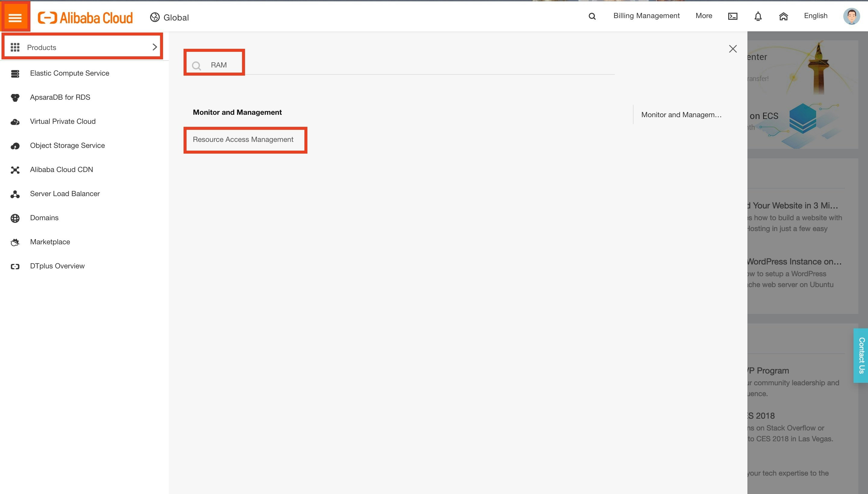Collapse the orange hamburger menu button
This screenshot has width=868, height=494.
[15, 17]
